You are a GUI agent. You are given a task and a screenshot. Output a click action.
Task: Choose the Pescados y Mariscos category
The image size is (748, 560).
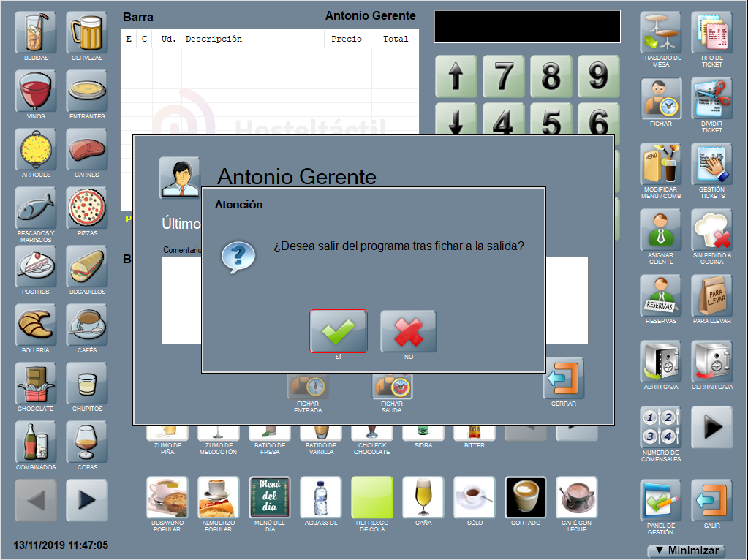pyautogui.click(x=36, y=208)
